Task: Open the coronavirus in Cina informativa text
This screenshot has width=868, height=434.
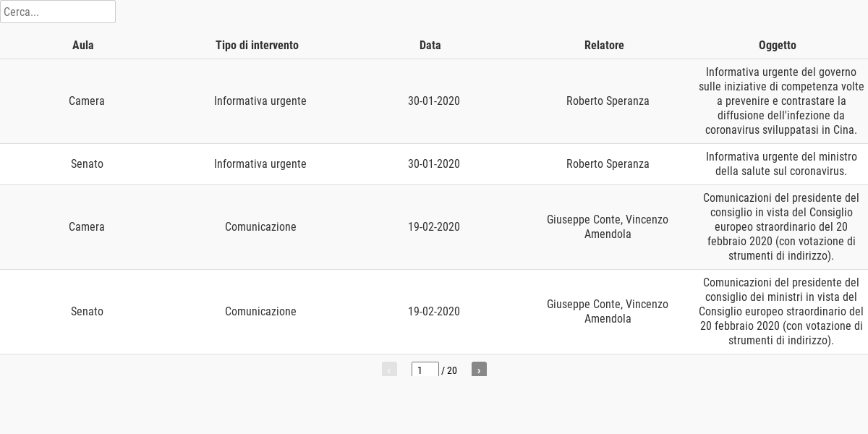Action: (x=781, y=101)
